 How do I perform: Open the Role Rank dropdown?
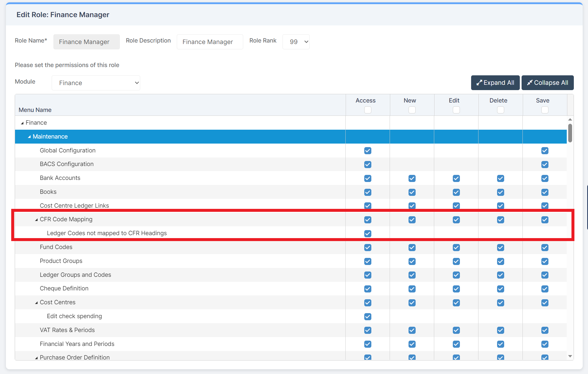click(x=296, y=42)
